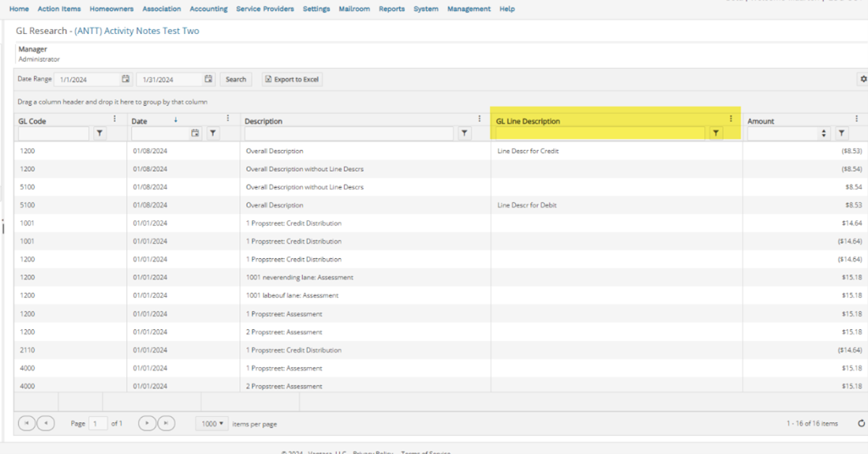The image size is (868, 454).
Task: Open the end date calendar picker
Action: (x=208, y=79)
